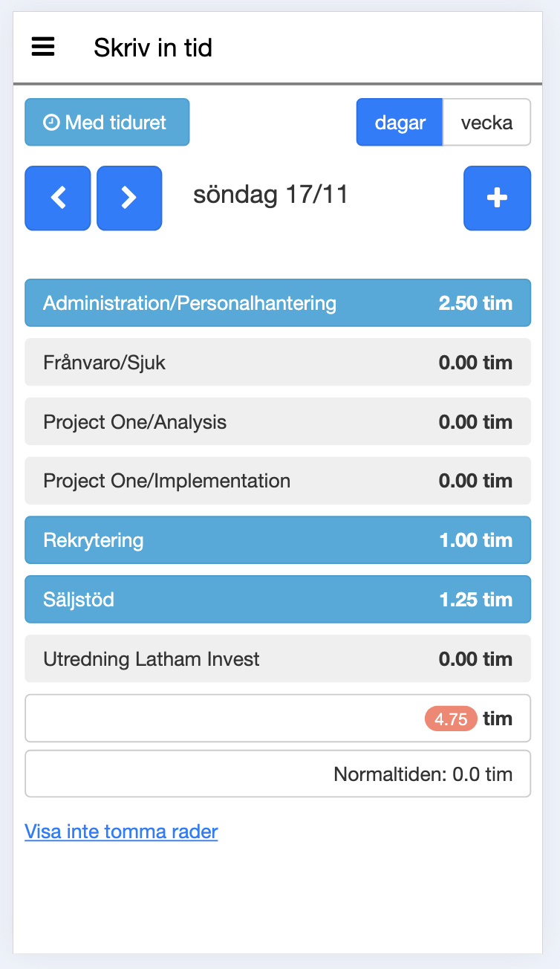560x969 pixels.
Task: Click the Normaltiden summary box
Action: coord(278,774)
